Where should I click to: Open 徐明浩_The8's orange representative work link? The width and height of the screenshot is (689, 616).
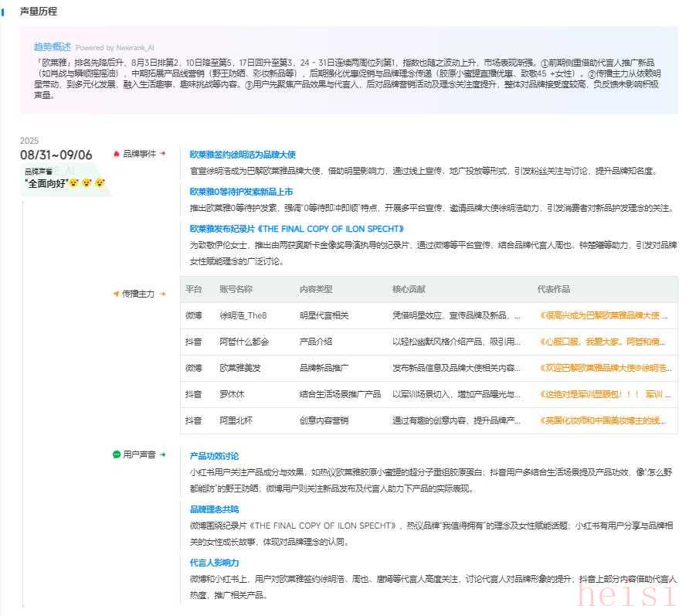pos(603,315)
